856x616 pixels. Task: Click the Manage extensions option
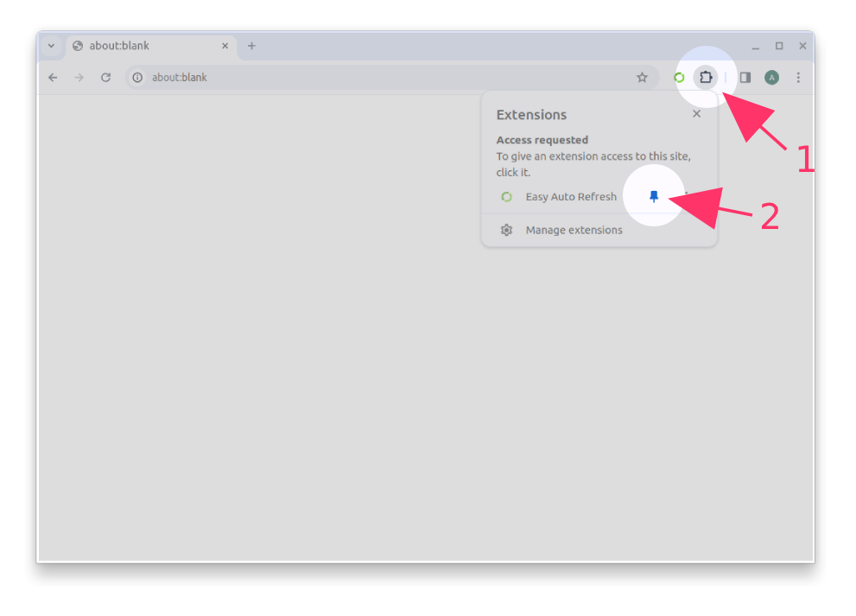coord(574,230)
